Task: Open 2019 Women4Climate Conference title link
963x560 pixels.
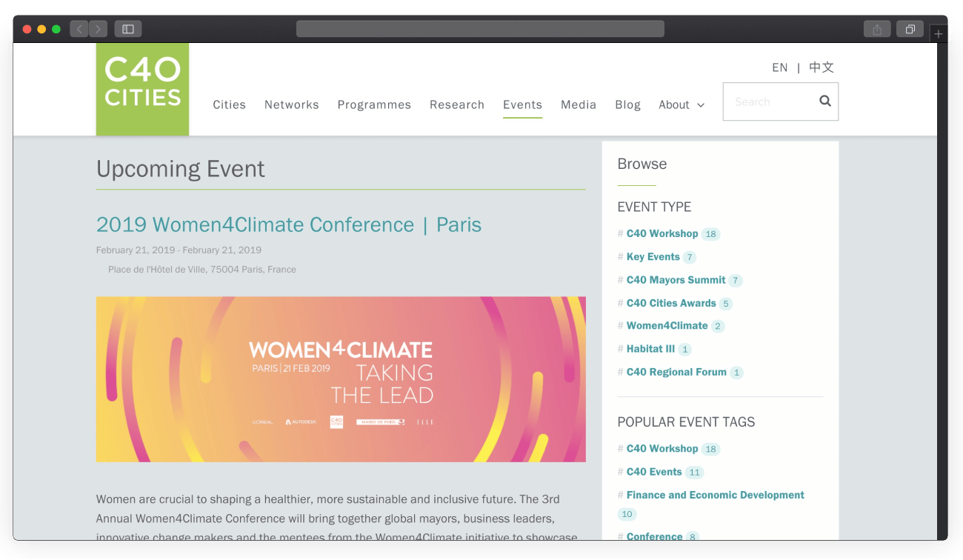Action: (x=289, y=224)
